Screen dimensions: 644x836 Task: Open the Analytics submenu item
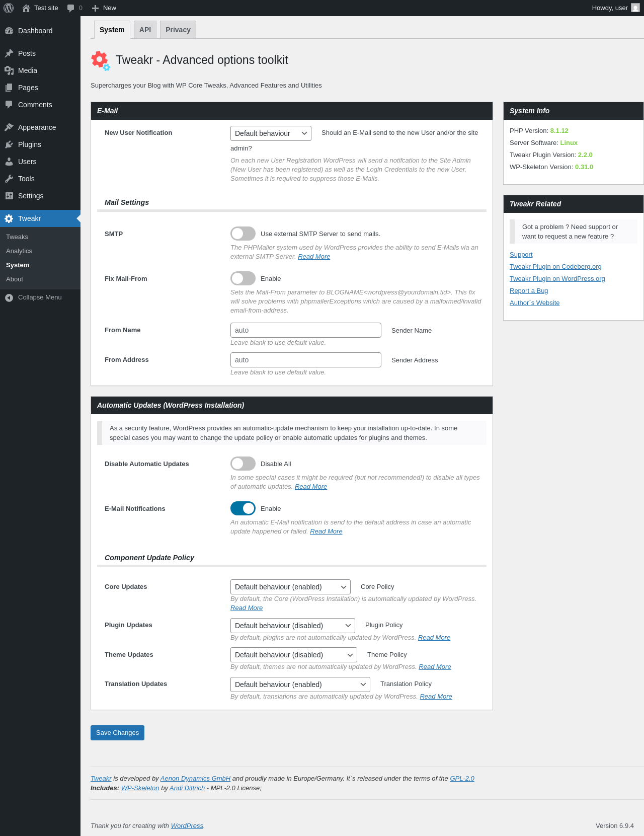click(x=40, y=251)
